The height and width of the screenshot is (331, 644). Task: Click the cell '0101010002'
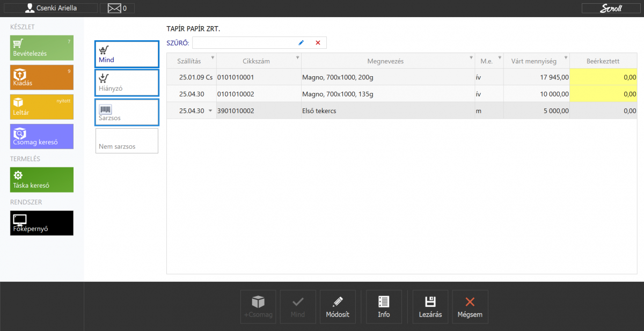point(259,94)
